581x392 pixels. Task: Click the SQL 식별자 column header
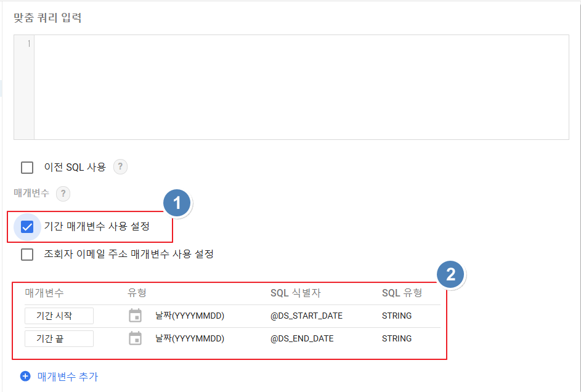295,293
